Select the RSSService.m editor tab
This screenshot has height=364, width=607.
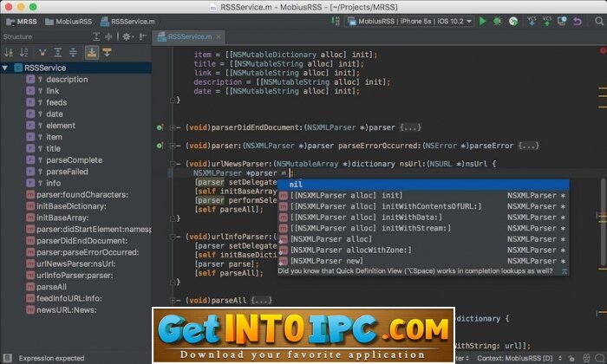[x=190, y=36]
